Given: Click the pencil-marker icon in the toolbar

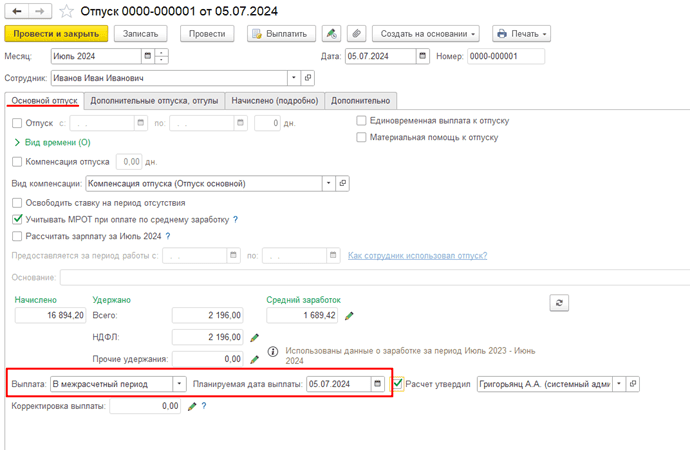Looking at the screenshot, I should [x=331, y=33].
